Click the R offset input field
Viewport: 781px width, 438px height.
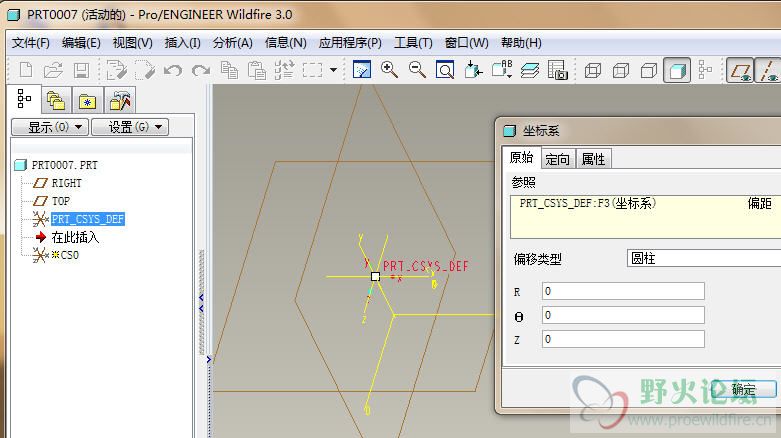tap(623, 291)
